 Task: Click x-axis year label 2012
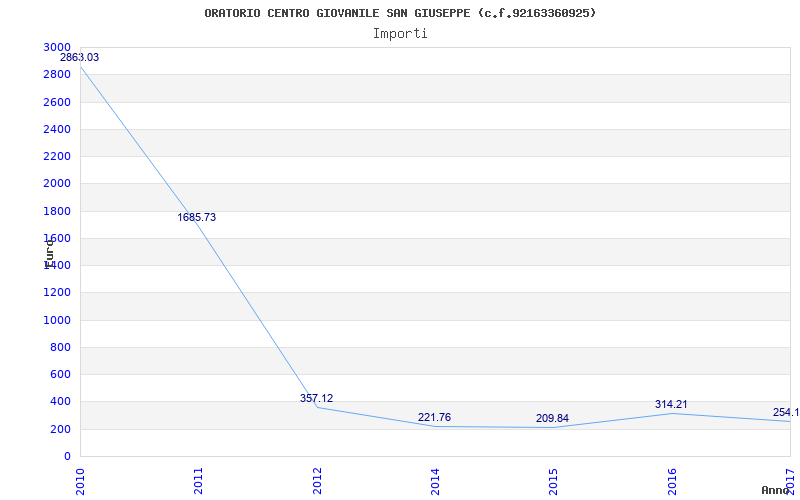[317, 481]
